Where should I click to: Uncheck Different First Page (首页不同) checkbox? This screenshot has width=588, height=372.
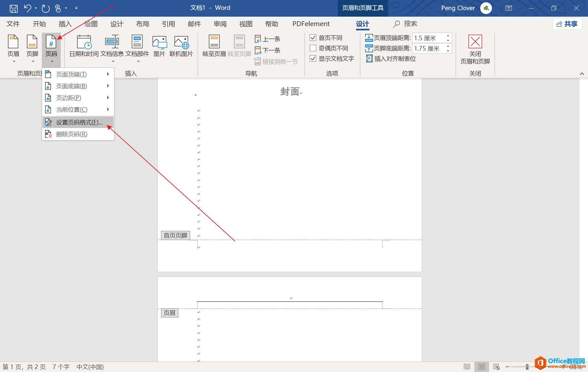313,38
